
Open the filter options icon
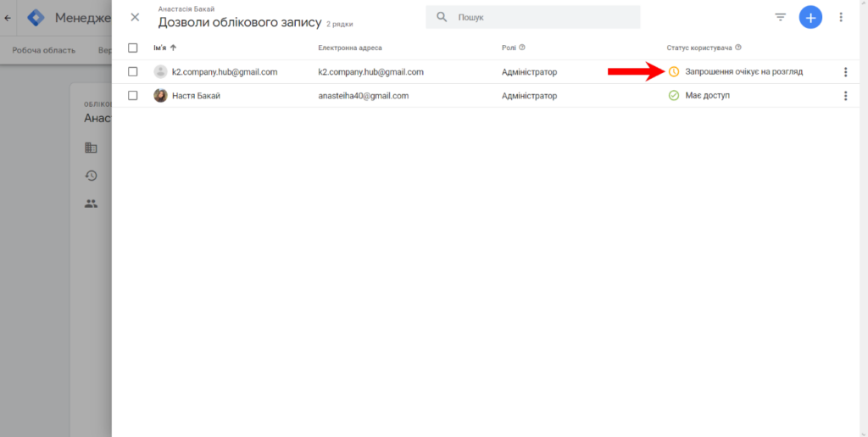(x=781, y=17)
